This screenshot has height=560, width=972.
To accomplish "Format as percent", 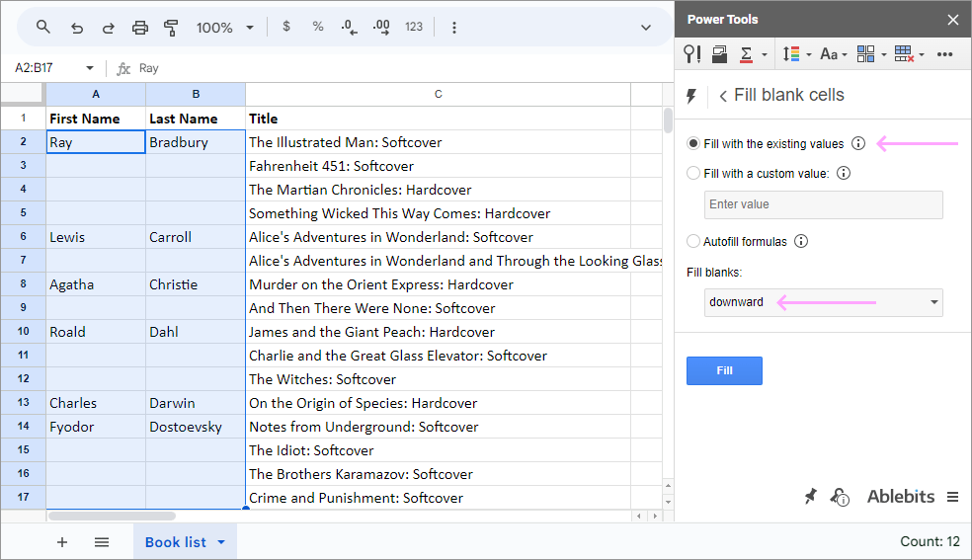I will tap(318, 27).
